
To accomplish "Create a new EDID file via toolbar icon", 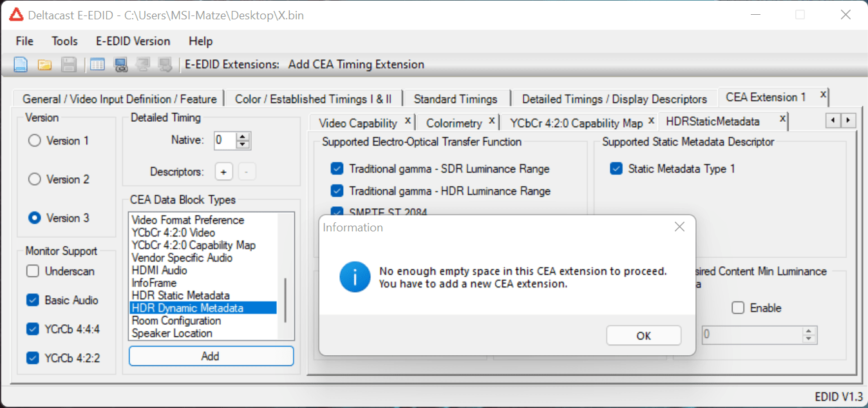I will point(21,64).
